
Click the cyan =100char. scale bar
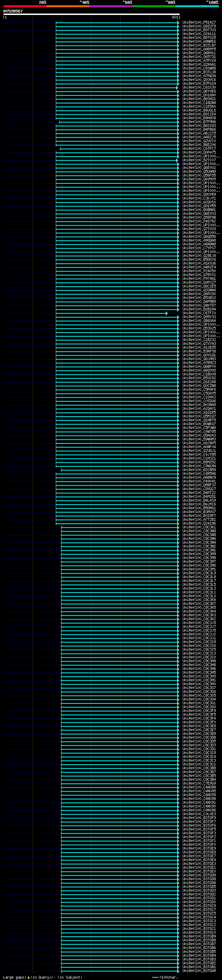point(155,977)
